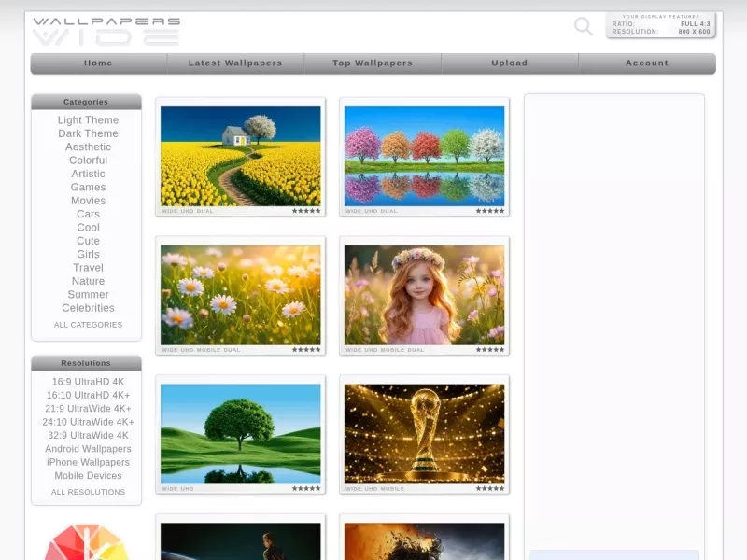Choose 16:9 UltraHD 4K resolution
747x560 pixels.
point(88,382)
